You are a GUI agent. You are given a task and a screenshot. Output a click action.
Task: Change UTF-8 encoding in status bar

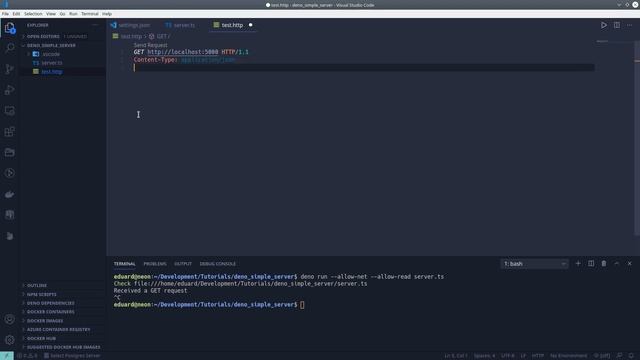pos(508,356)
